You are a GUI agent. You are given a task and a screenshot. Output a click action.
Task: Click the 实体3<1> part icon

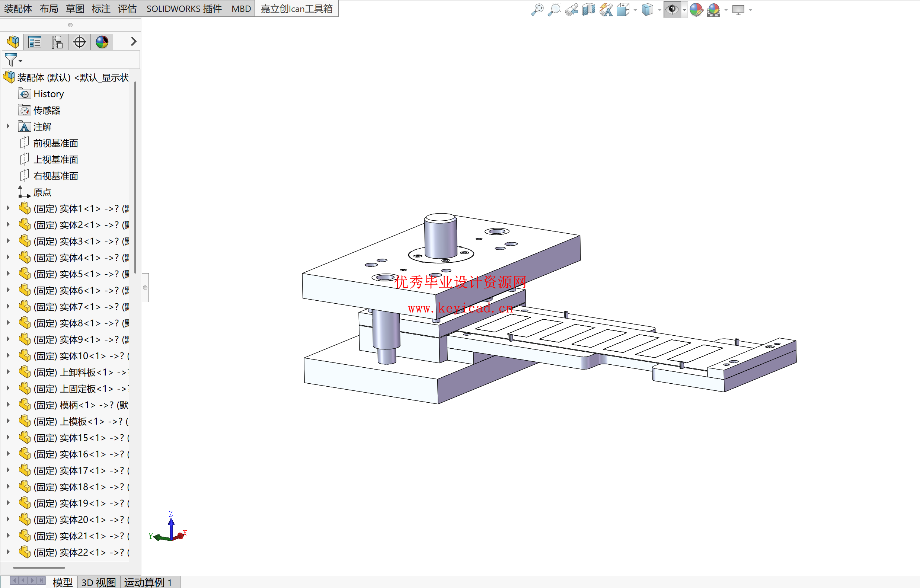pyautogui.click(x=25, y=241)
